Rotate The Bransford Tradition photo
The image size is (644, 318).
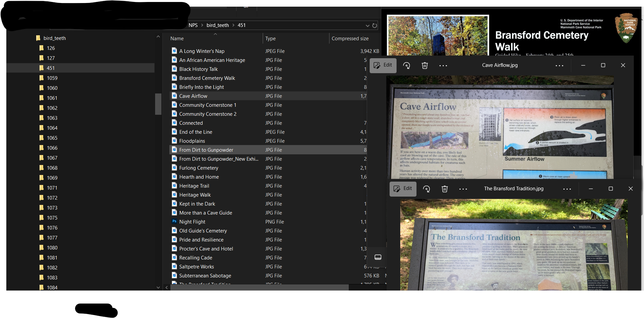[x=426, y=189]
